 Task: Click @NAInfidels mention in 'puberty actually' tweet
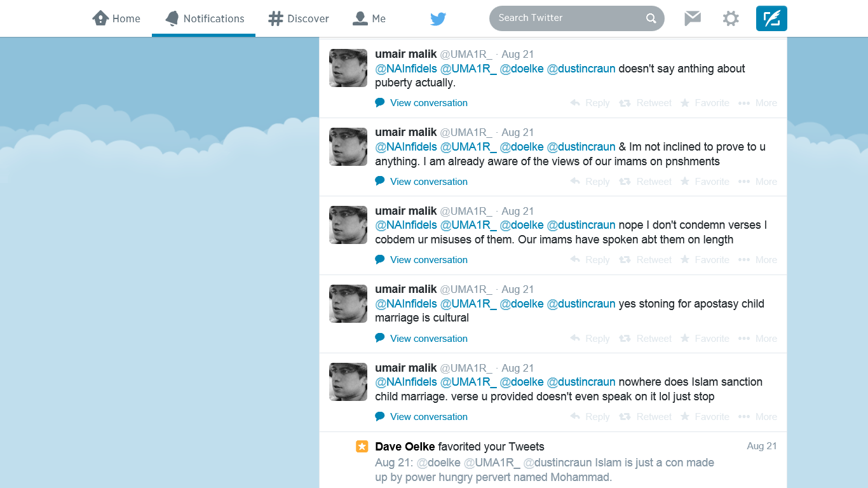406,69
